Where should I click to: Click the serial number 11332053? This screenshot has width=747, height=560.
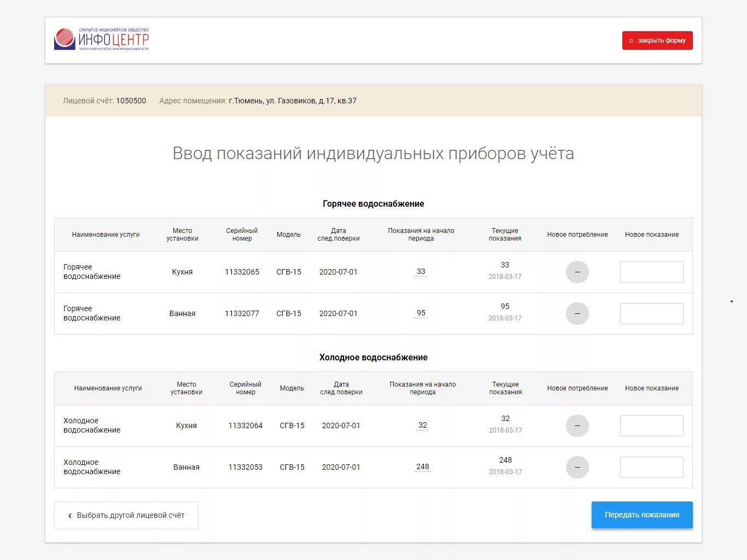point(246,467)
